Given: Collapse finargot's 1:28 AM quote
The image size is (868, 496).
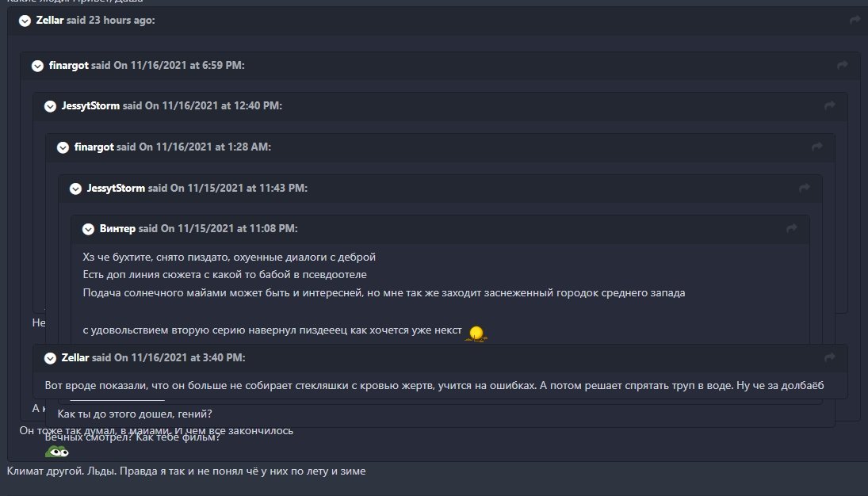Looking at the screenshot, I should [63, 147].
